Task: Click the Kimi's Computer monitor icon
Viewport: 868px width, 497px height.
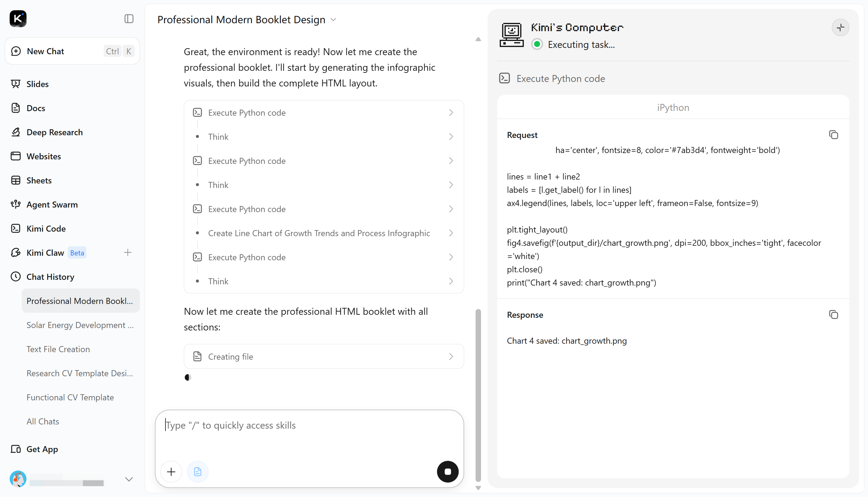Action: (x=511, y=35)
